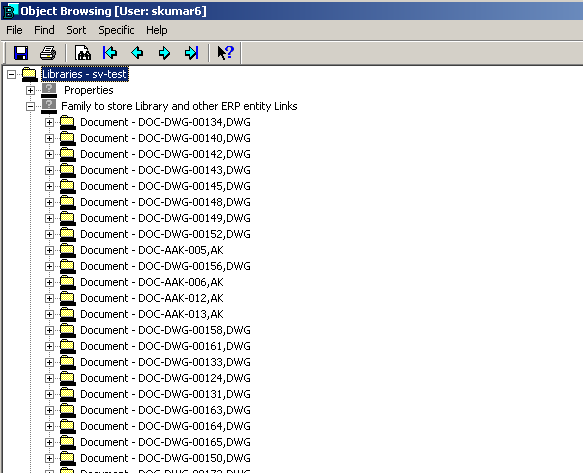Click the Save floppy disk icon
Screen dimensions: 583x473
tap(21, 53)
